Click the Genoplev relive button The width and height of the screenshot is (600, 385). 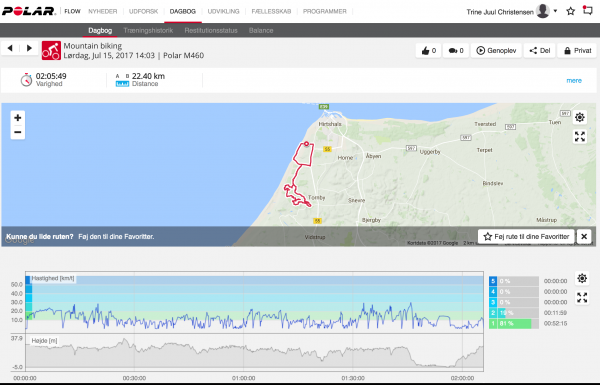[496, 51]
